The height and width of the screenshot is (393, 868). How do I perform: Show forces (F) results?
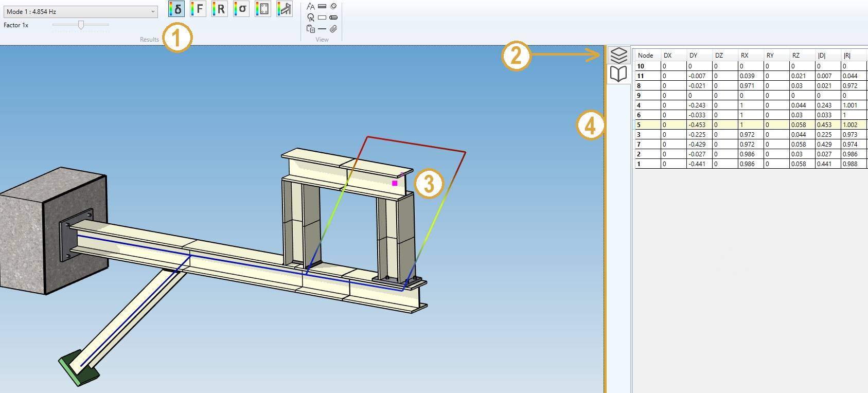(198, 9)
